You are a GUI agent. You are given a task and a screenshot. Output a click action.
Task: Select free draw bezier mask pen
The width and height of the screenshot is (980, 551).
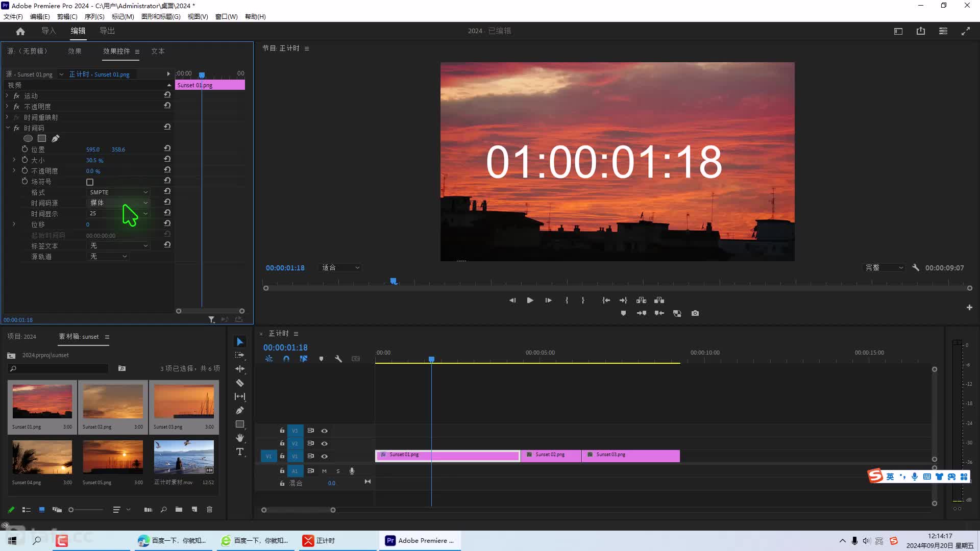coord(56,138)
